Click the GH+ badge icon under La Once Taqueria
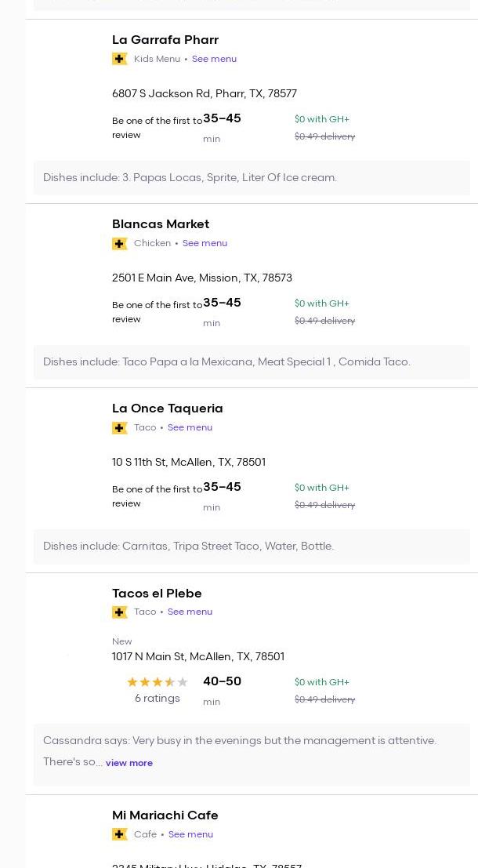478x868 pixels. [119, 428]
